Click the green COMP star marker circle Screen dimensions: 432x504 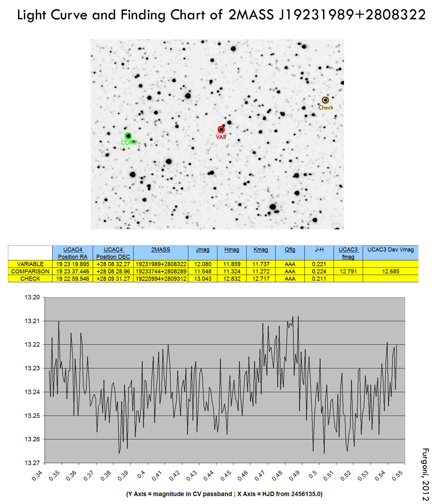(128, 136)
